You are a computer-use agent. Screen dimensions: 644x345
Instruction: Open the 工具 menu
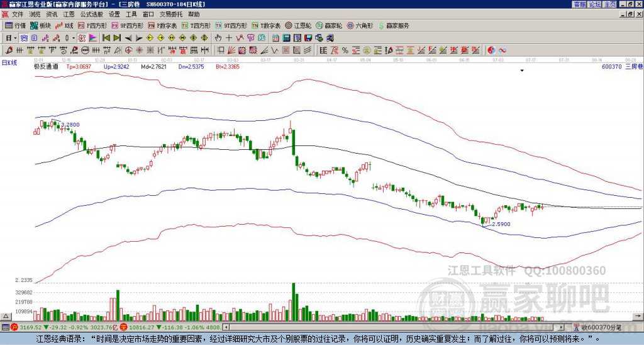point(131,14)
